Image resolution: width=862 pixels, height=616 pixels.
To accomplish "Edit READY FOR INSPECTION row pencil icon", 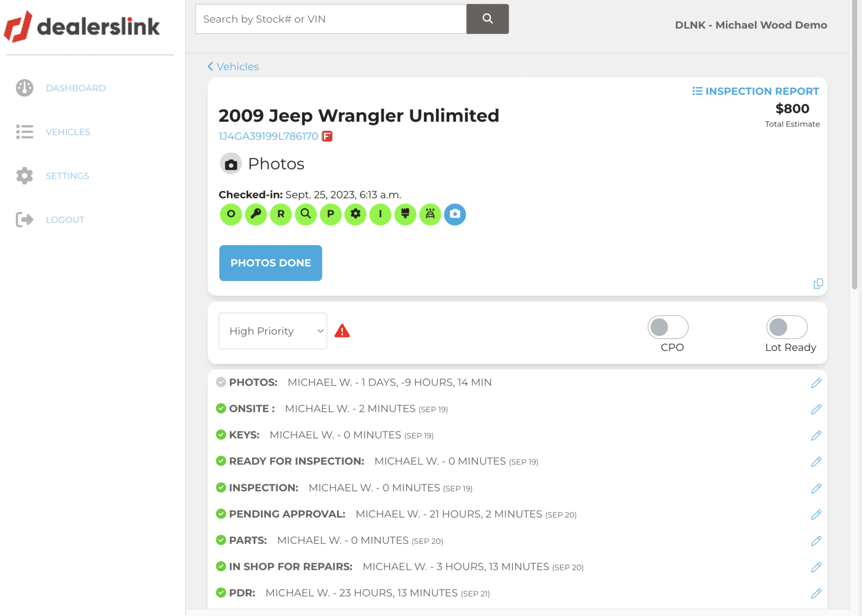I will coord(816,461).
